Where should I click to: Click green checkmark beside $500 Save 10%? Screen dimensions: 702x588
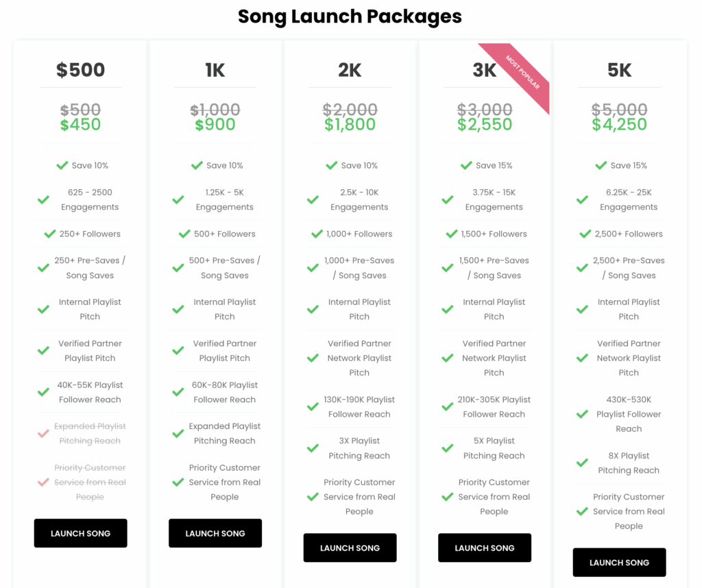[x=62, y=165]
